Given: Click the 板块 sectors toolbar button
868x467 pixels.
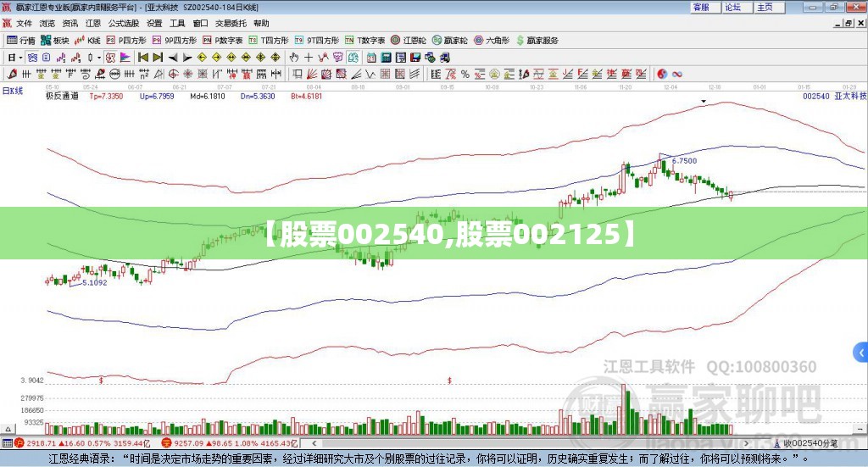Looking at the screenshot, I should (x=55, y=41).
